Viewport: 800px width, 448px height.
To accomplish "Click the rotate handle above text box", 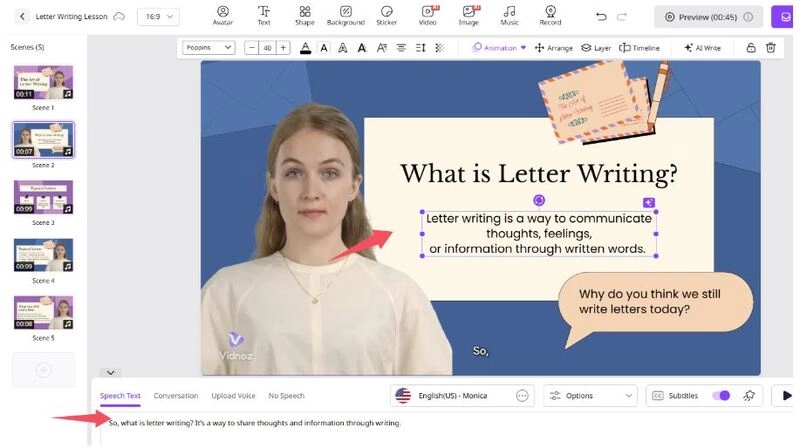I will click(539, 200).
